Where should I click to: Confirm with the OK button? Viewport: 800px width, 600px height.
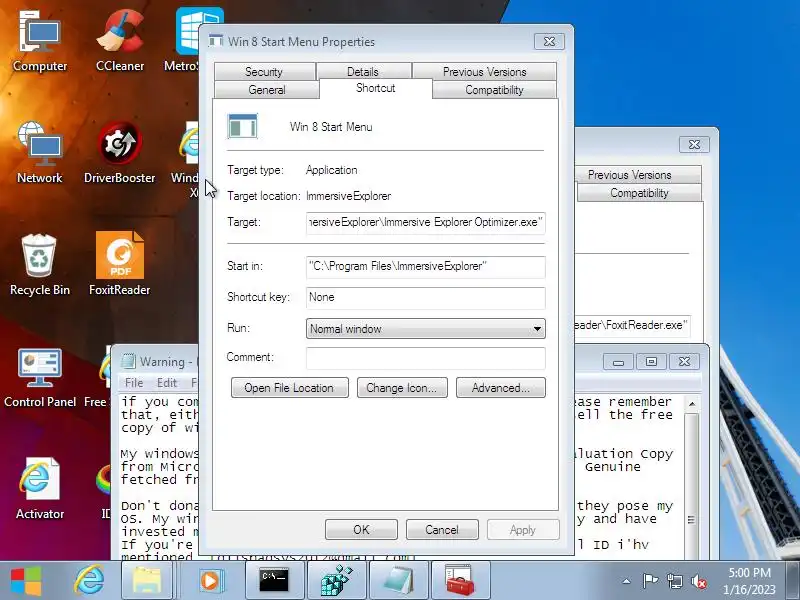click(x=361, y=530)
